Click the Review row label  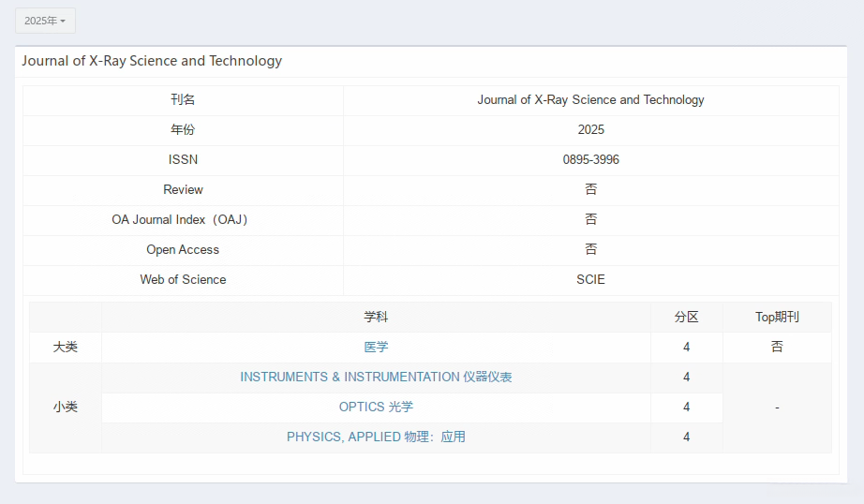tap(183, 190)
